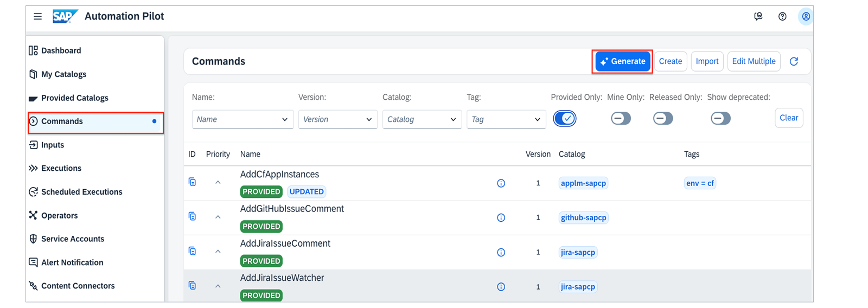Viewport: 868px width, 308px height.
Task: Click the Scheduled Executions sidebar icon
Action: pyautogui.click(x=33, y=192)
